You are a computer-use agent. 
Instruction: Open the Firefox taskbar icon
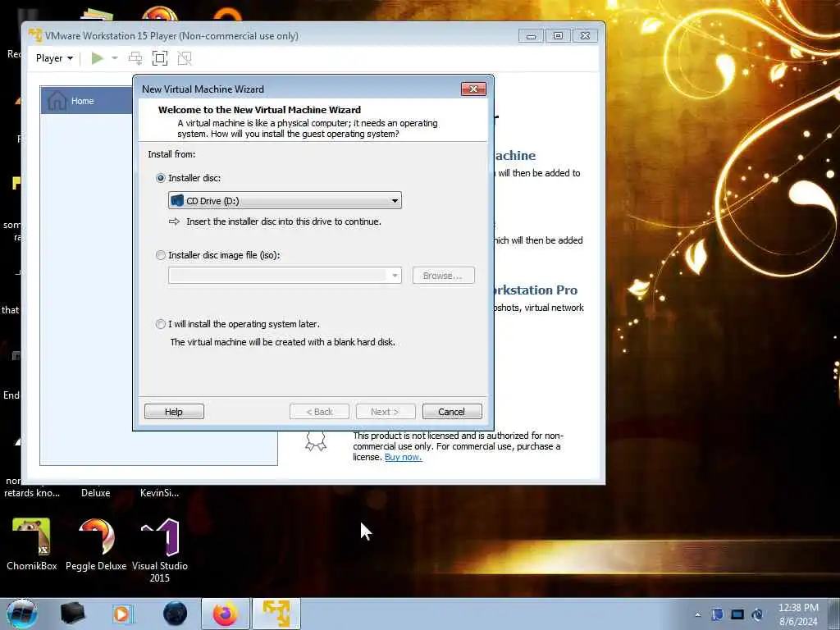click(226, 614)
